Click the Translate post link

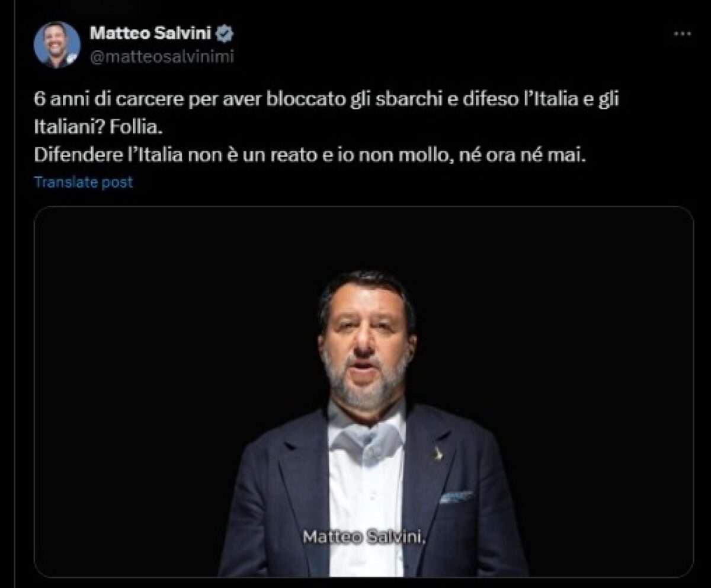84,183
